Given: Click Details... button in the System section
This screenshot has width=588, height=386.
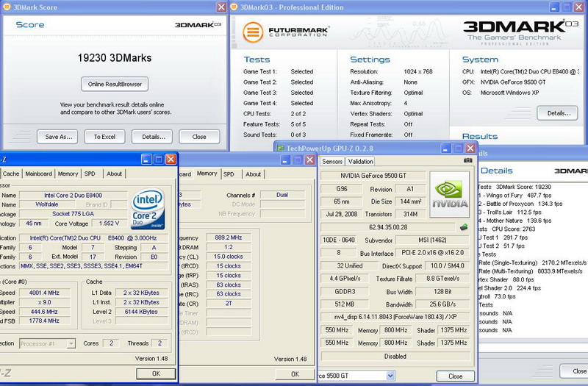Looking at the screenshot, I should (557, 113).
